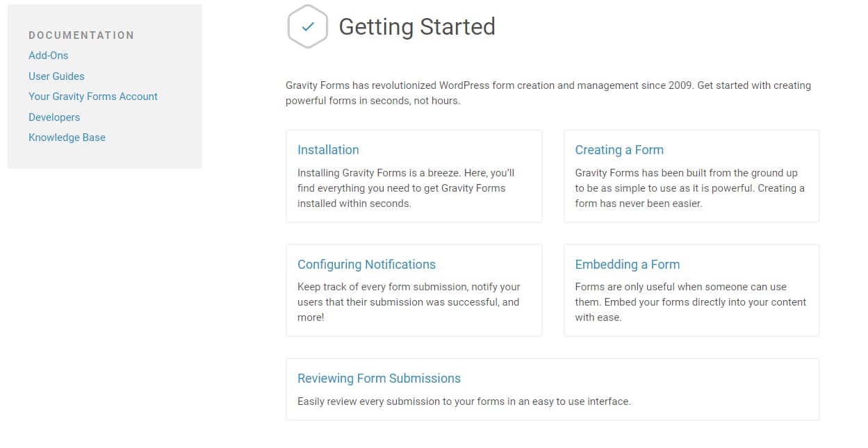Visit Your Gravity Forms Account page
The height and width of the screenshot is (448, 868).
click(x=92, y=97)
